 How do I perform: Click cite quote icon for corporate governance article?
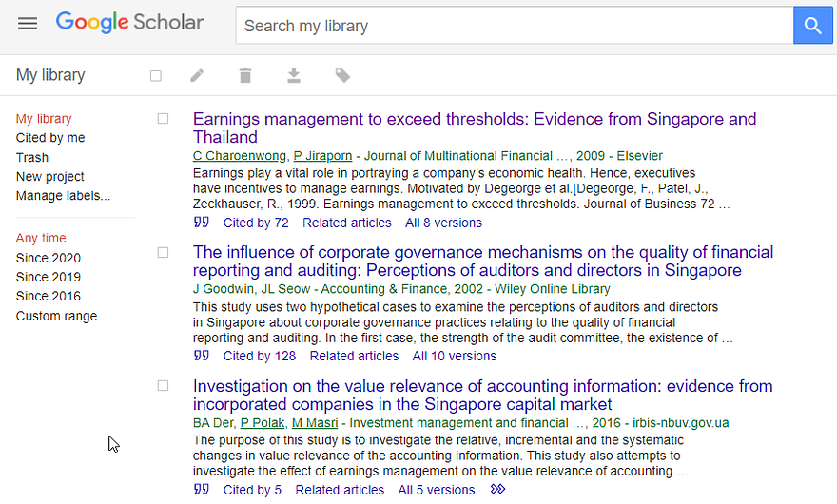click(x=202, y=356)
